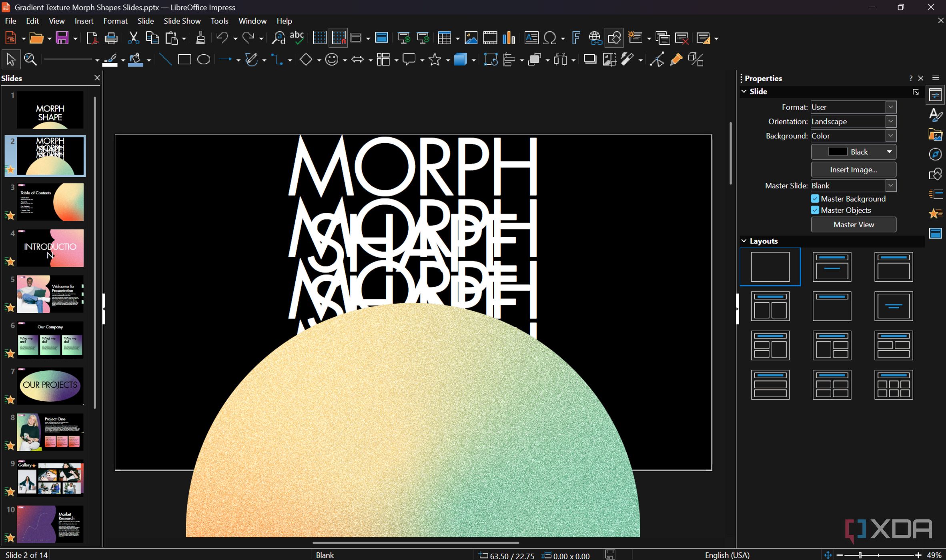Uncheck Master Background checkbox
This screenshot has width=946, height=560.
coord(815,199)
